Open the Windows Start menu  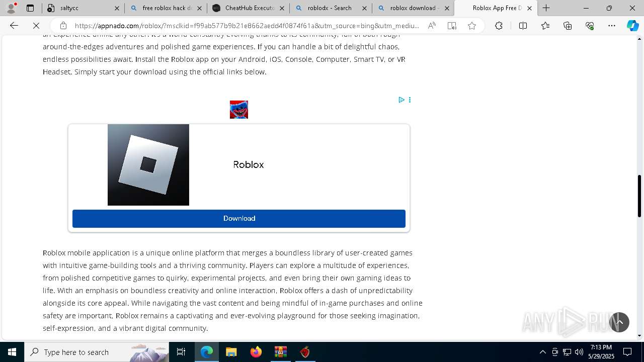(x=12, y=352)
